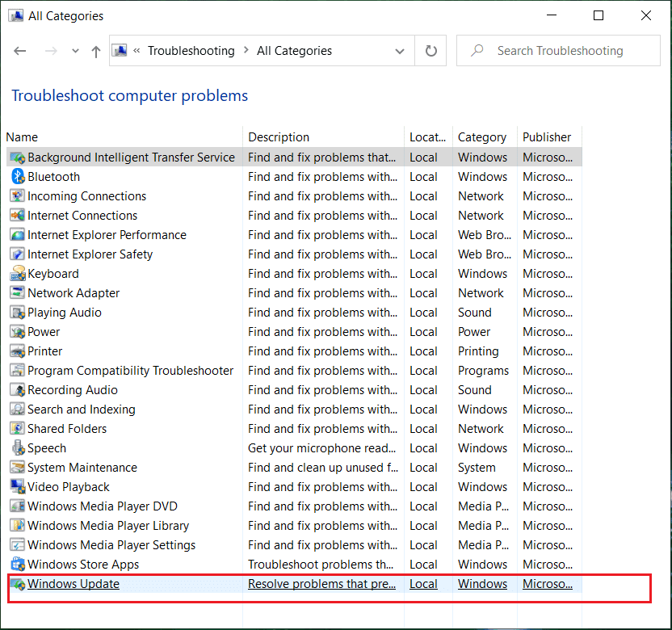
Task: Click the Keyboard troubleshooter icon
Action: tap(18, 273)
